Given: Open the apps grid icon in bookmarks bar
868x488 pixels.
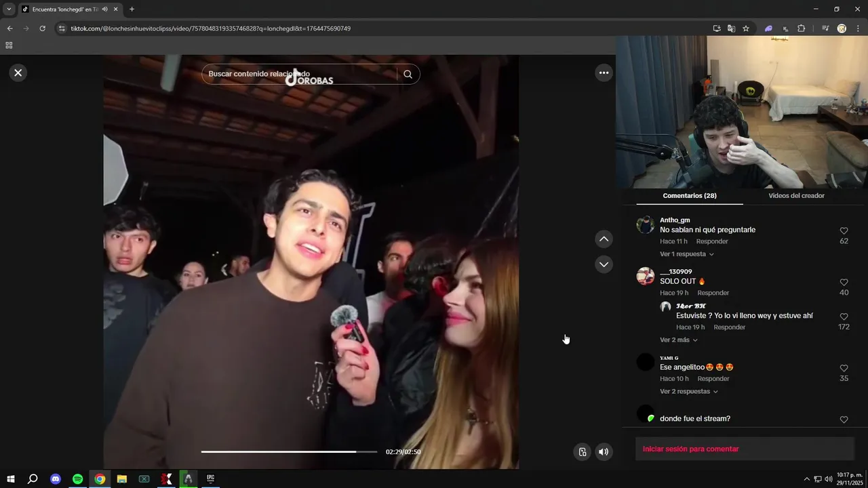Looking at the screenshot, I should [9, 45].
